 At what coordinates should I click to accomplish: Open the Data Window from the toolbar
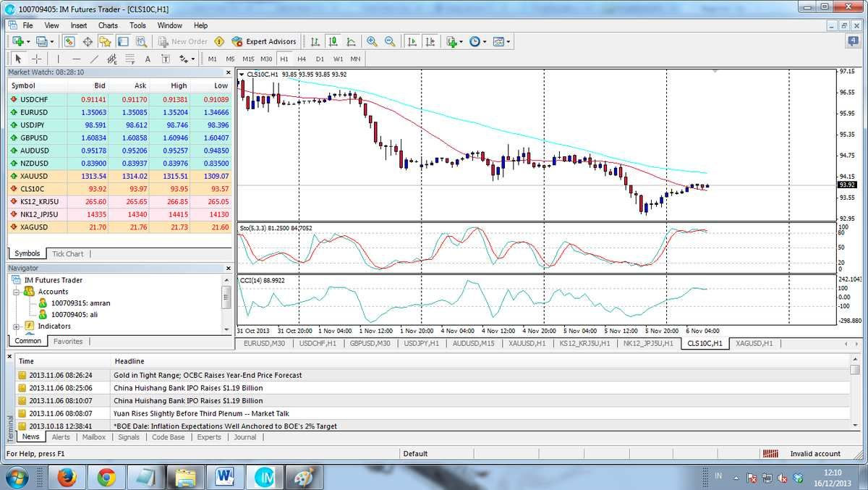(x=88, y=41)
